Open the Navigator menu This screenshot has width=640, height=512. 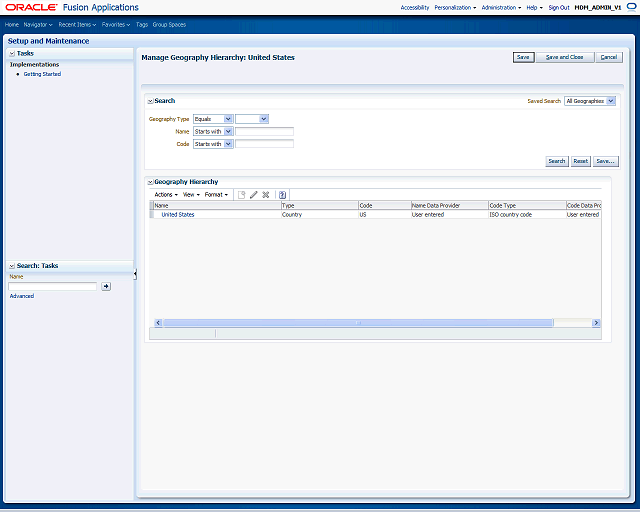pos(38,25)
